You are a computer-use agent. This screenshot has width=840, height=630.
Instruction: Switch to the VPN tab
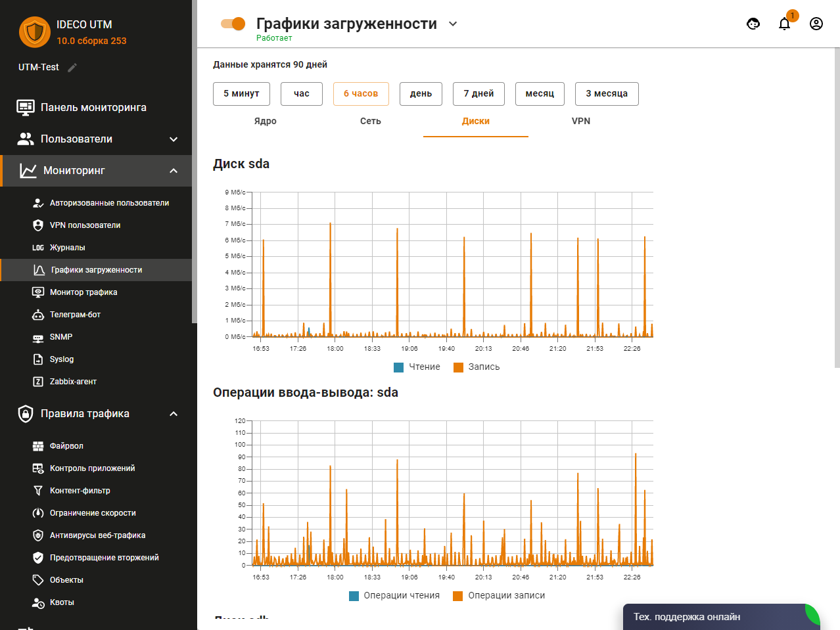coord(581,122)
